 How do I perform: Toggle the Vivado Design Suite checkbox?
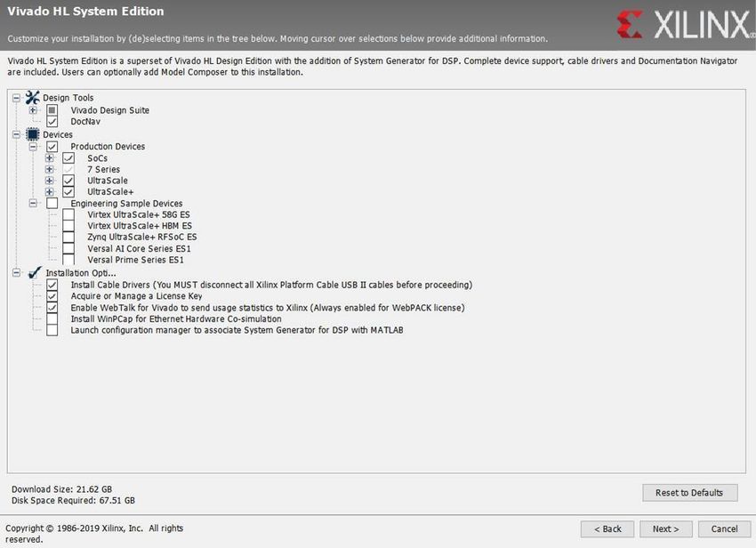52,110
